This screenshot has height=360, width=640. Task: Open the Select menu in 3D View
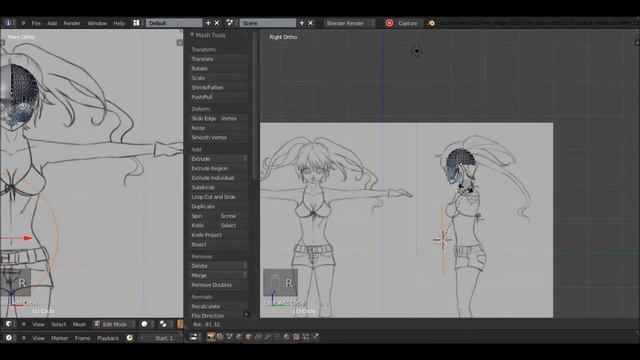coord(58,324)
